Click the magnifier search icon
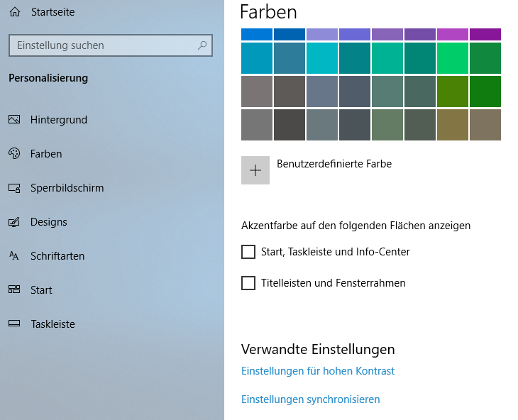Viewport: 518px width, 420px height. 202,45
